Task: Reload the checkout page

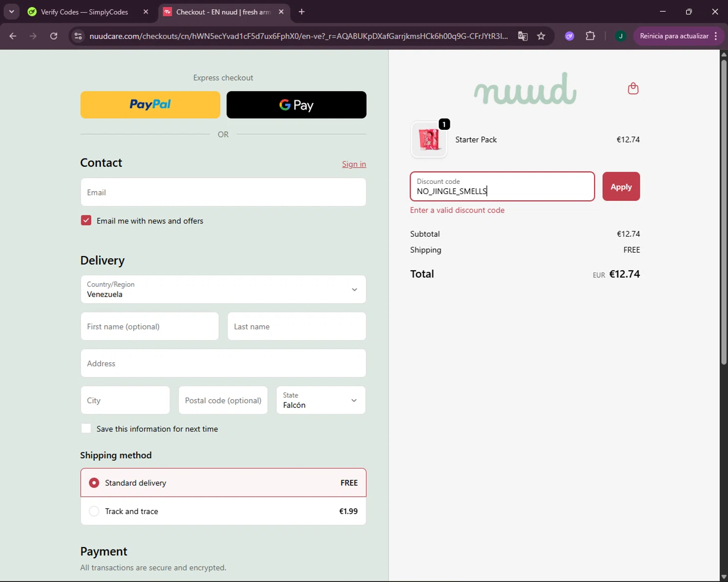Action: (54, 36)
